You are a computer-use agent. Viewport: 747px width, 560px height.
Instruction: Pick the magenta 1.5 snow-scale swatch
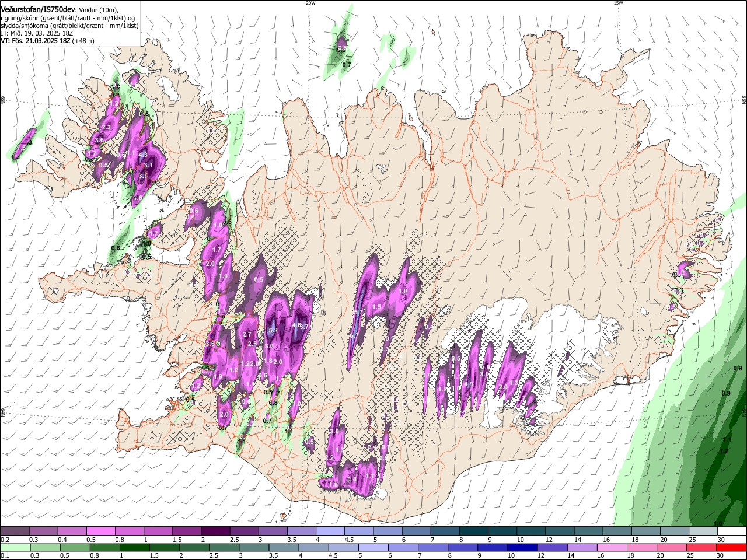click(186, 531)
